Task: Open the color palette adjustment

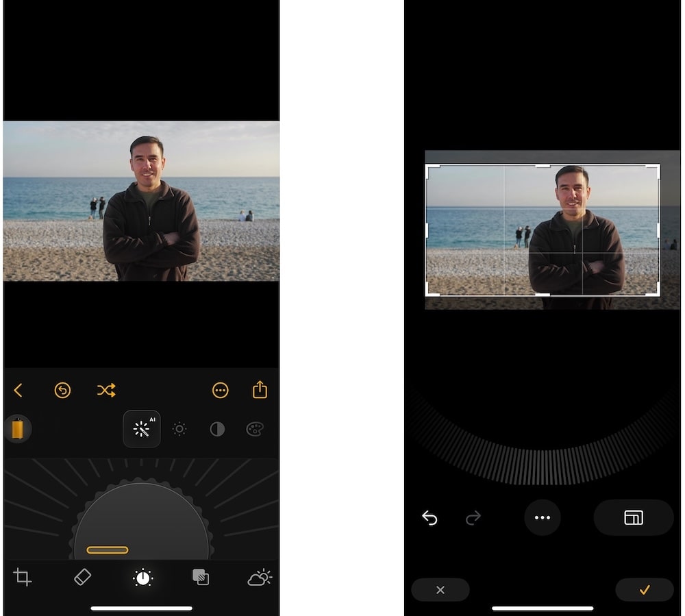Action: 255,429
